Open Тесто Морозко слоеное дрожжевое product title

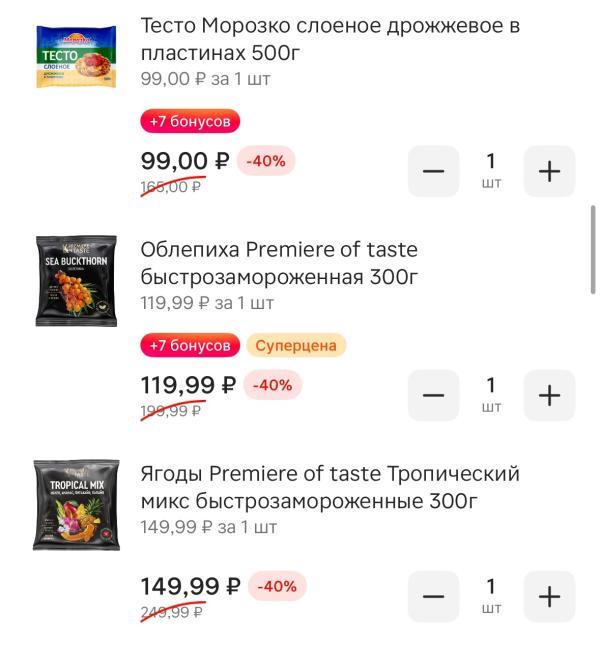coord(330,38)
